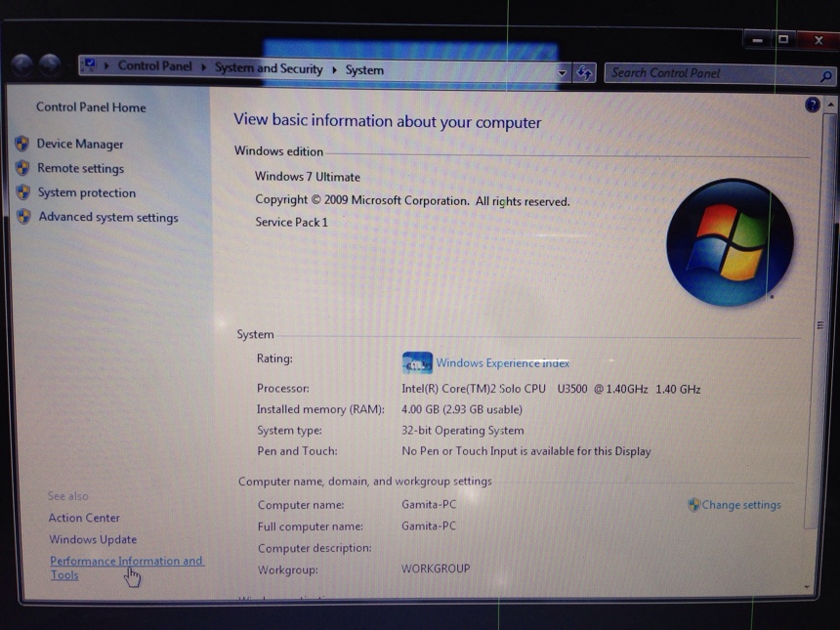The height and width of the screenshot is (630, 840).
Task: Click processor value 'Intel(R) Core(TM)2 Solo CPU'
Action: [474, 389]
